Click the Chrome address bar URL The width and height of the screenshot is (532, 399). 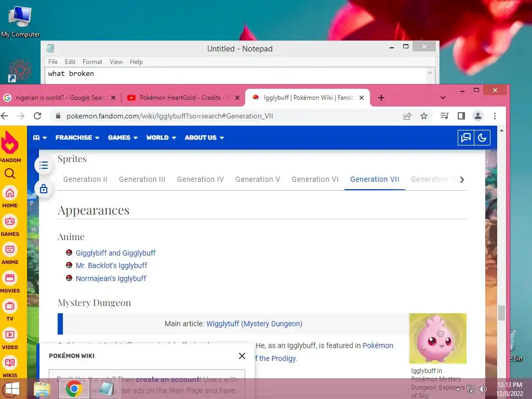170,116
